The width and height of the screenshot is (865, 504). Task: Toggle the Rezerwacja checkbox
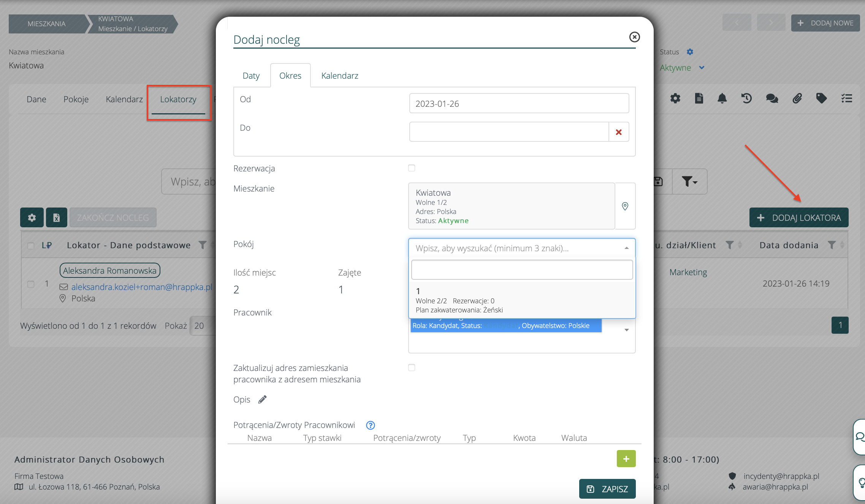pos(412,168)
